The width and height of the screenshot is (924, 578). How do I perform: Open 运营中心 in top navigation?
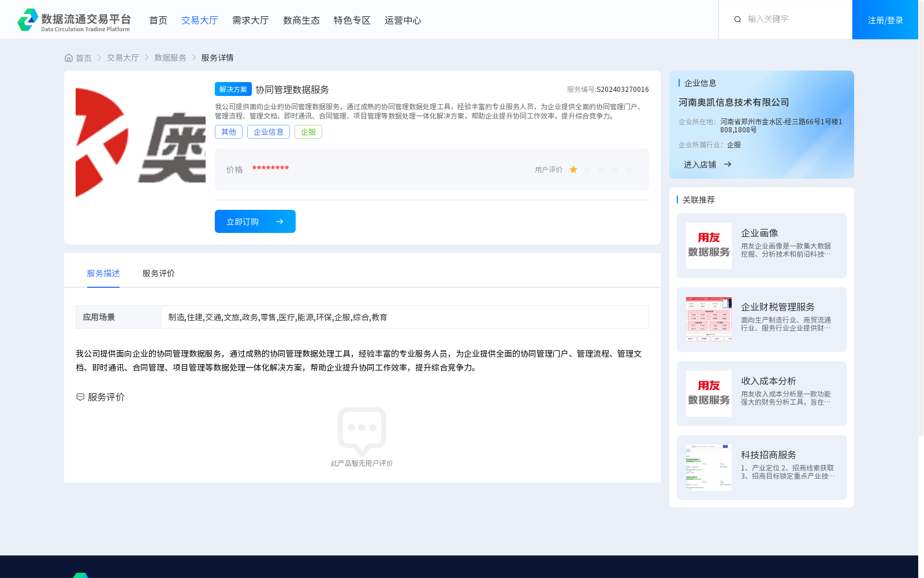[403, 20]
